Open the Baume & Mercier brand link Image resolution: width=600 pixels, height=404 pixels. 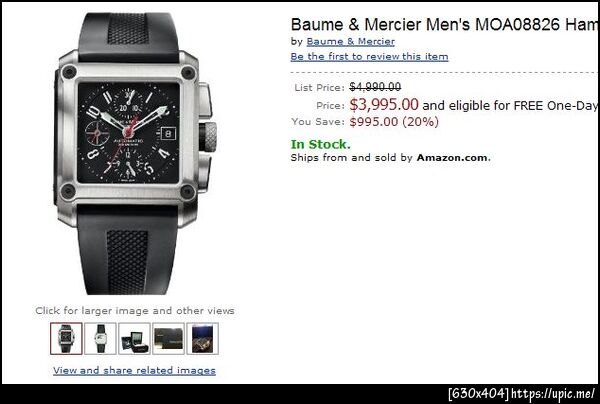351,41
